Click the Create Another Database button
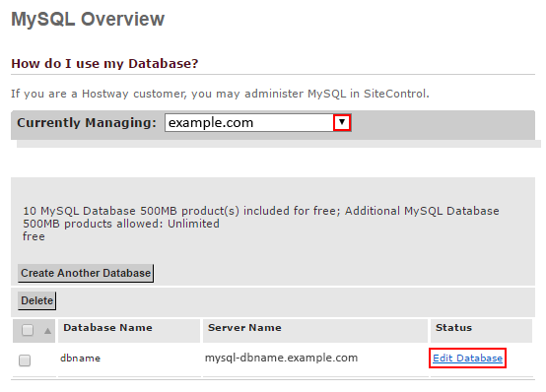 [x=86, y=273]
